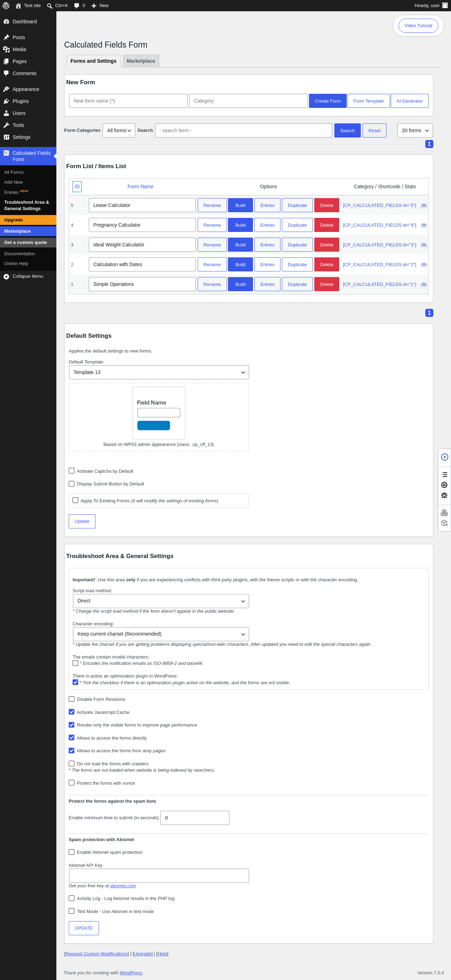This screenshot has height=980, width=451.
Task: Click the plus New icon
Action: tap(94, 6)
